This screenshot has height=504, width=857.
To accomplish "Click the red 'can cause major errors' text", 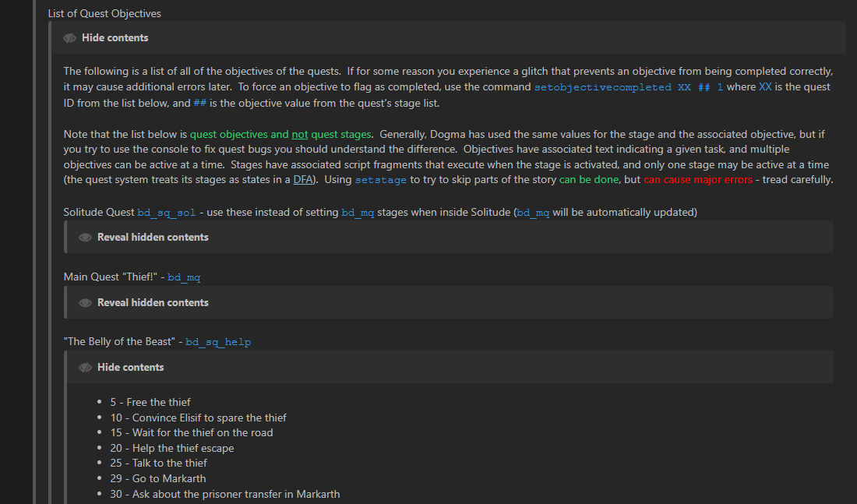I will pyautogui.click(x=698, y=180).
